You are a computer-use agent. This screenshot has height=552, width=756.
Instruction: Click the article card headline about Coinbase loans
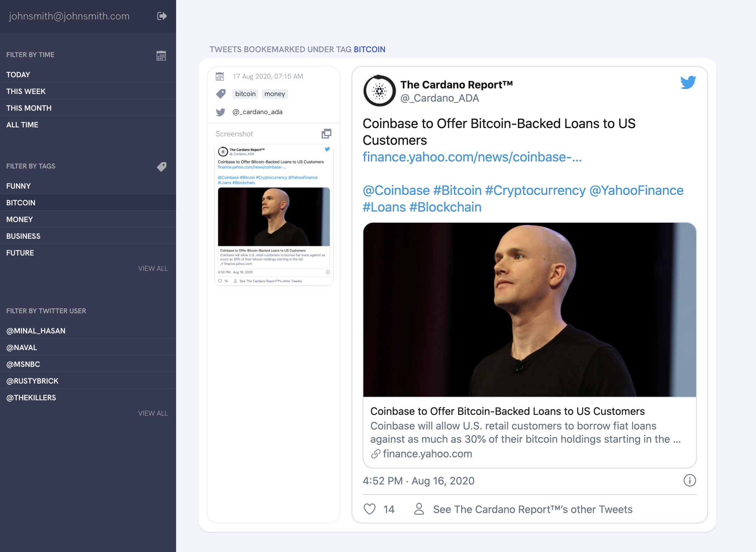[507, 411]
